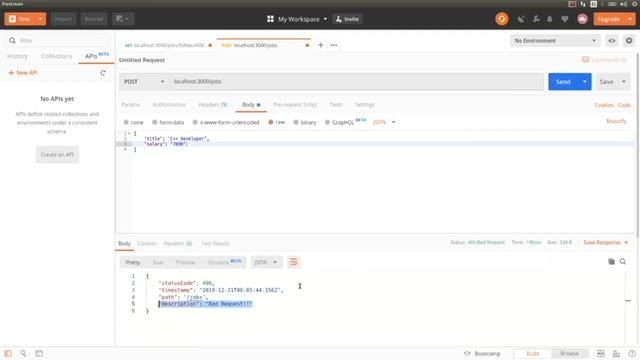Click the Create an API button
Screen dimensions: 640x360
click(x=57, y=154)
